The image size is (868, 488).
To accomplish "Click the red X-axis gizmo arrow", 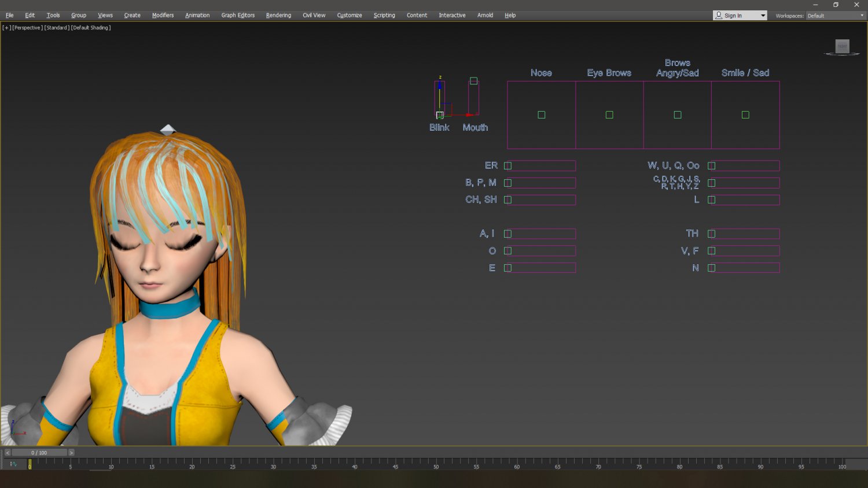I will [469, 115].
